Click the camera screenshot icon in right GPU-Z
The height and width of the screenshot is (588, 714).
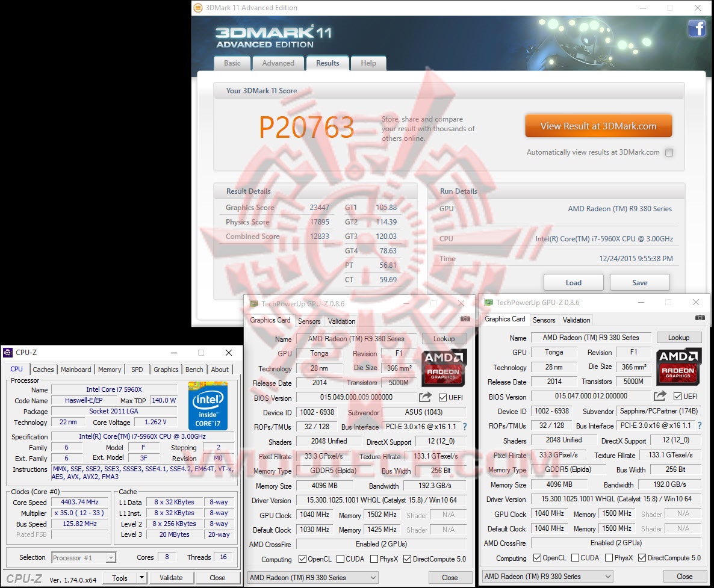pyautogui.click(x=700, y=318)
